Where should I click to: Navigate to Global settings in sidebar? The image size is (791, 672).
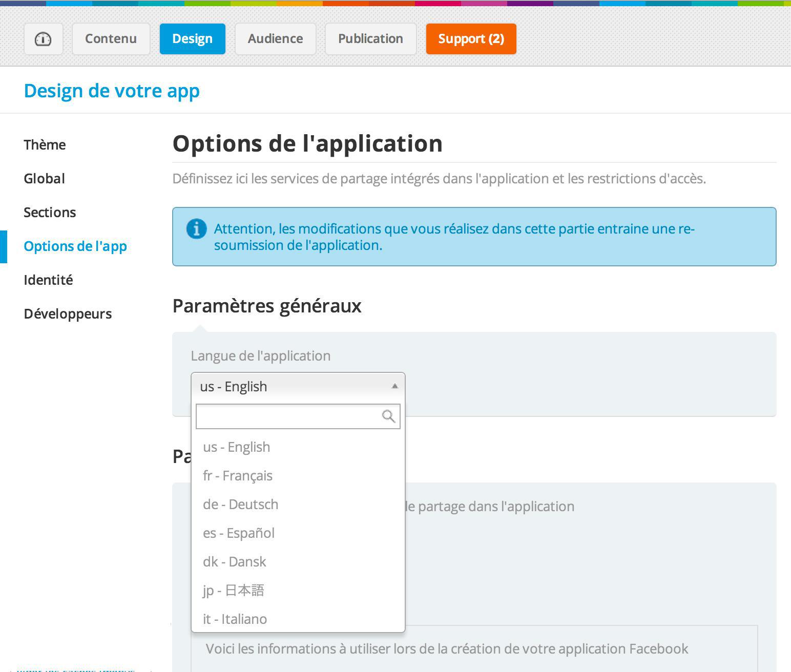44,179
